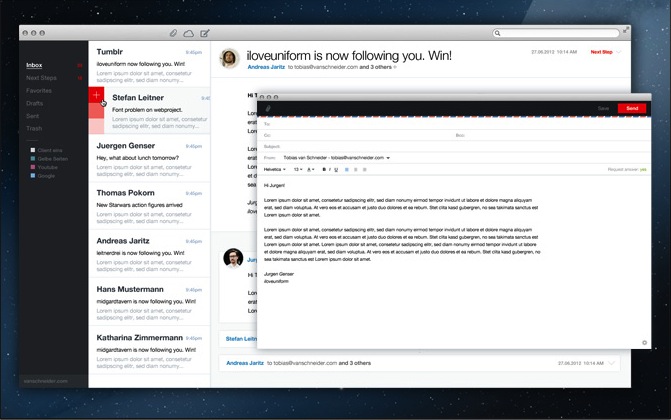Open Andreas Jaritz email in the list

coord(149,254)
